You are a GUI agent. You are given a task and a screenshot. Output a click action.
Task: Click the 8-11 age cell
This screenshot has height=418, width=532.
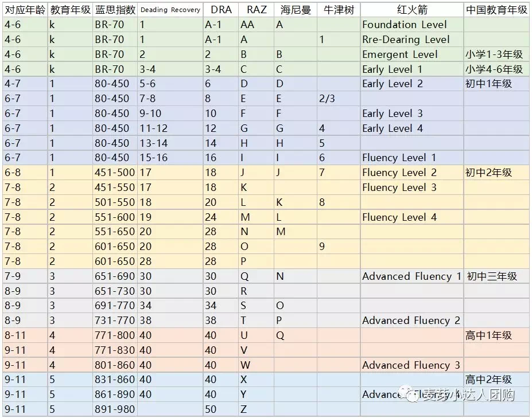[25, 335]
